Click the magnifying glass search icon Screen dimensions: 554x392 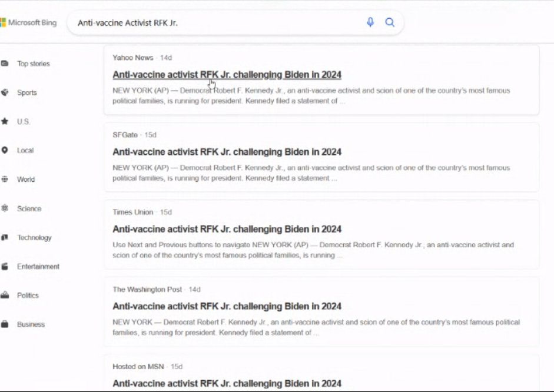(x=390, y=22)
